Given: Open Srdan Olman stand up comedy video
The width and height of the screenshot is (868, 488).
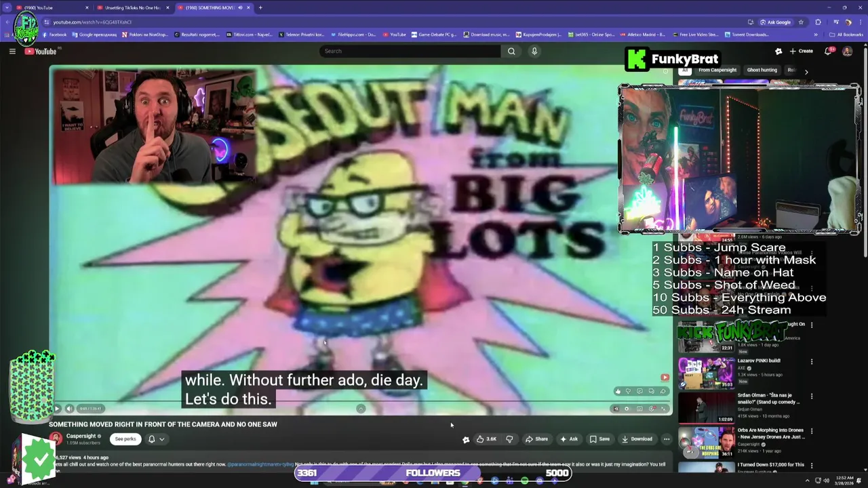Looking at the screenshot, I should (x=706, y=407).
